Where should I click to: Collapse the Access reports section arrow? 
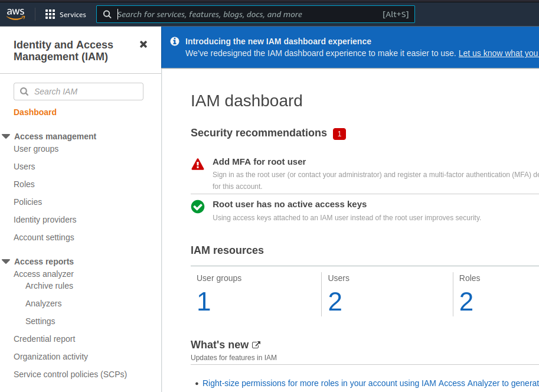click(6, 262)
